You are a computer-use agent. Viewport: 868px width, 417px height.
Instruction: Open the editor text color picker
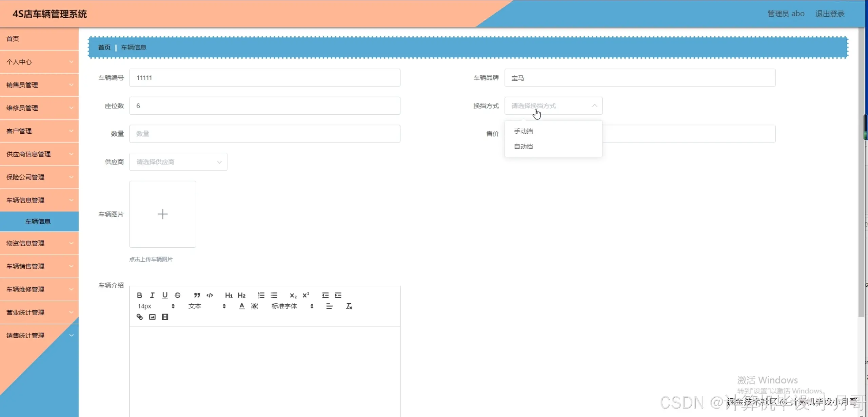242,306
